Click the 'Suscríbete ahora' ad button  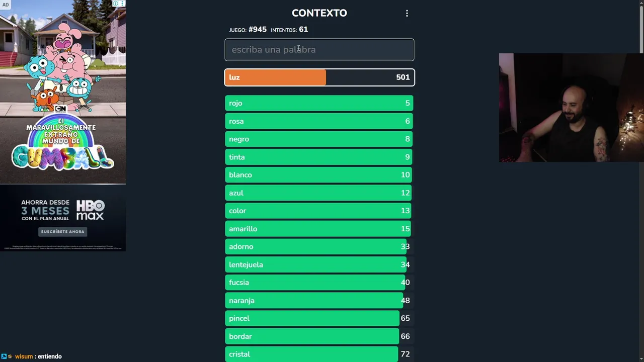point(63,232)
